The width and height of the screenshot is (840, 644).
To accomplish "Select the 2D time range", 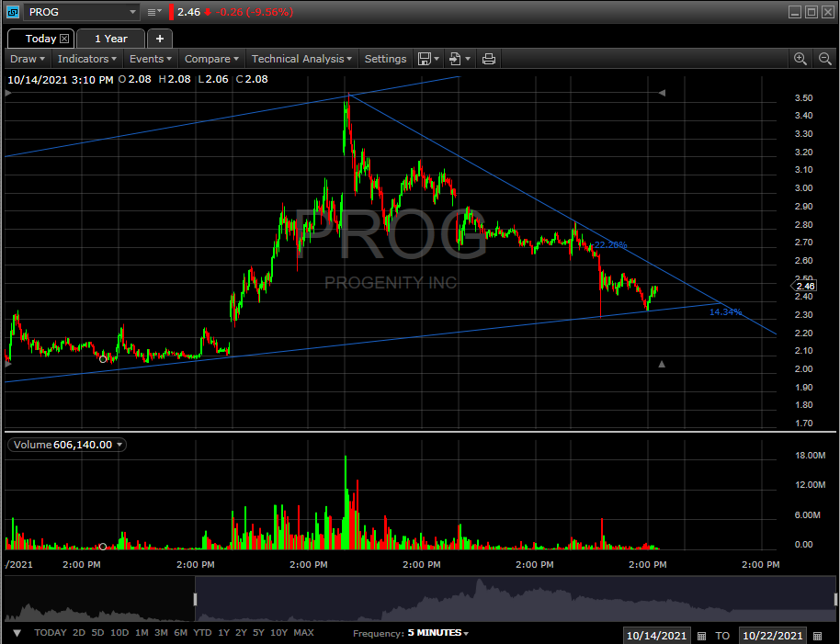I will click(79, 633).
